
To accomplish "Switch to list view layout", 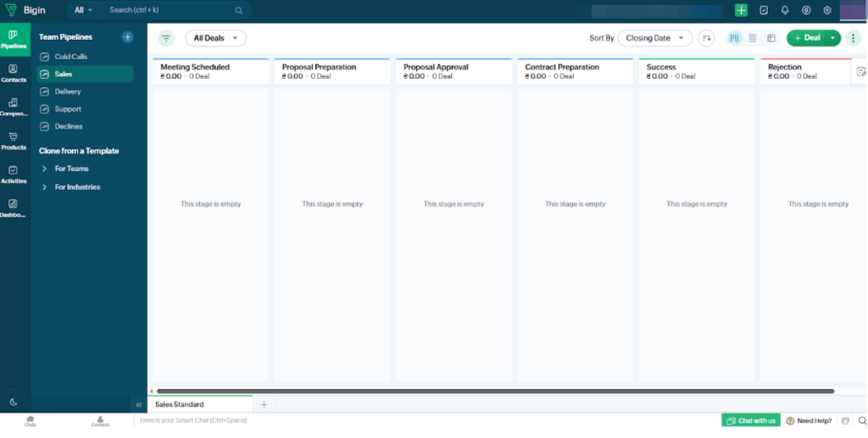I will 753,38.
